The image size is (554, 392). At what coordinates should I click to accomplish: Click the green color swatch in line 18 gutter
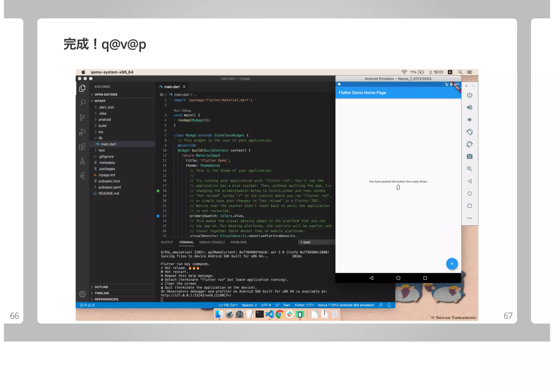(x=158, y=191)
